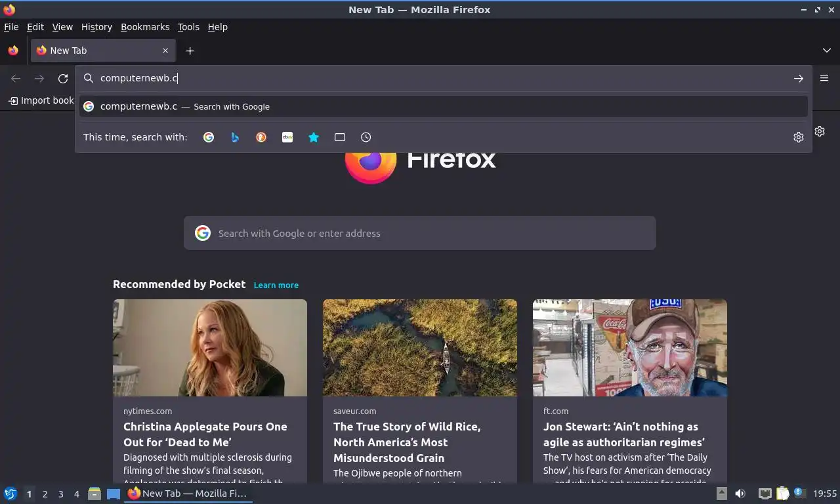Click the Import bookmarks toolbar button
Viewport: 840px width, 504px height.
(x=41, y=100)
